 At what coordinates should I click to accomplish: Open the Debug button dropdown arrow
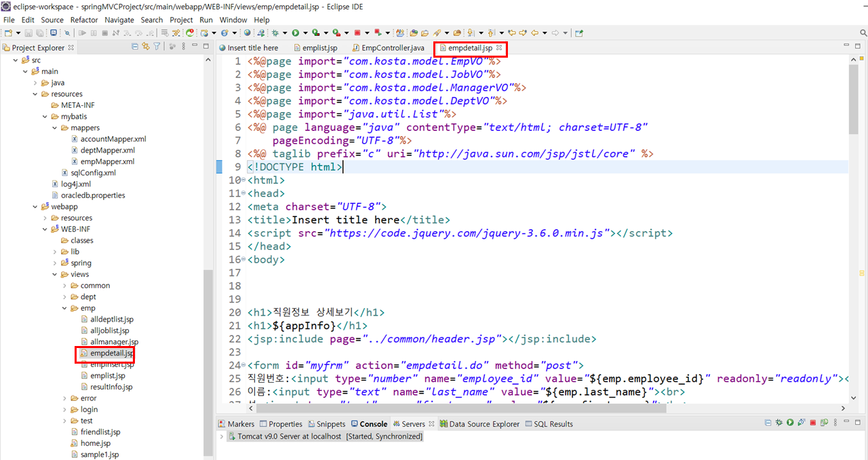(x=285, y=33)
